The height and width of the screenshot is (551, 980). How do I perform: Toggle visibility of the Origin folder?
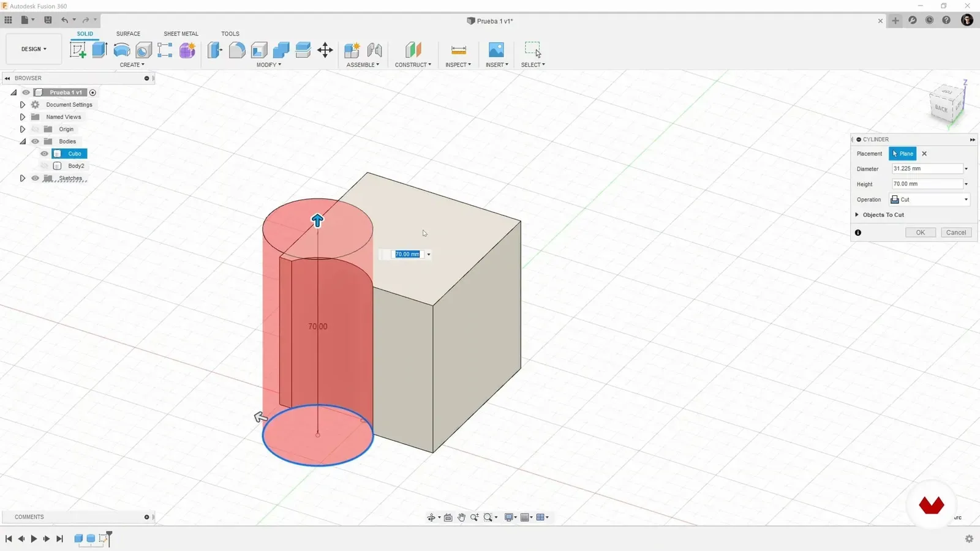pos(35,129)
